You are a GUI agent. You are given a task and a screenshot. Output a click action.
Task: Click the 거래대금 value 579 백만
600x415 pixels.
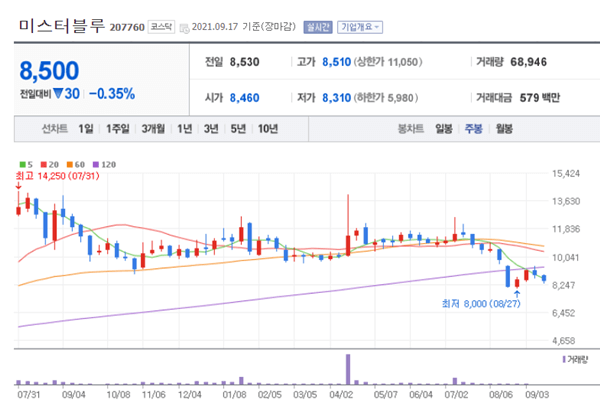pyautogui.click(x=540, y=98)
